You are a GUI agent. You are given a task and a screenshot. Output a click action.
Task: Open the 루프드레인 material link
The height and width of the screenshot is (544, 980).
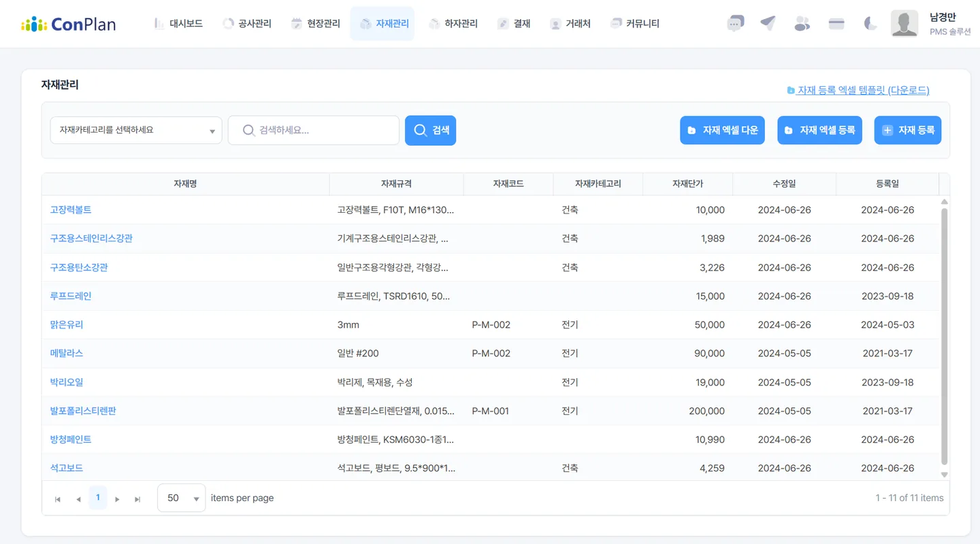point(71,296)
